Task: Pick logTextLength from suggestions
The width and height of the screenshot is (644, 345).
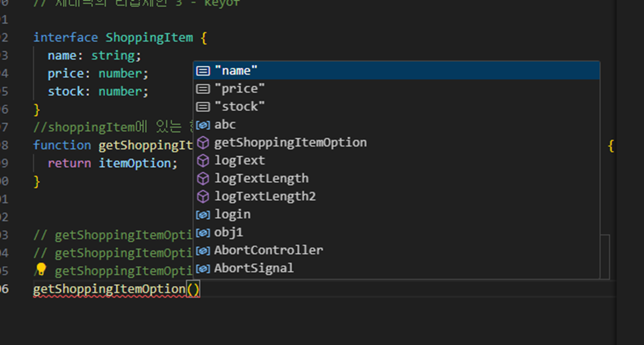Action: tap(397, 178)
